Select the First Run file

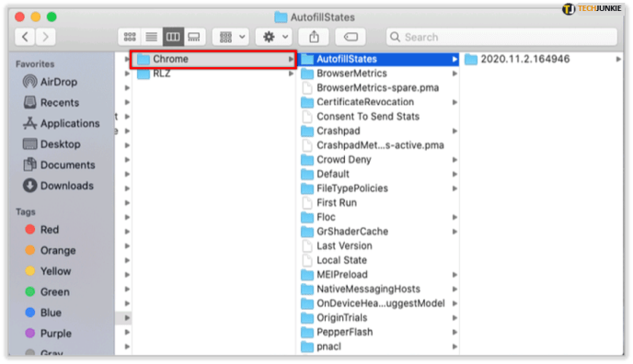click(379, 203)
